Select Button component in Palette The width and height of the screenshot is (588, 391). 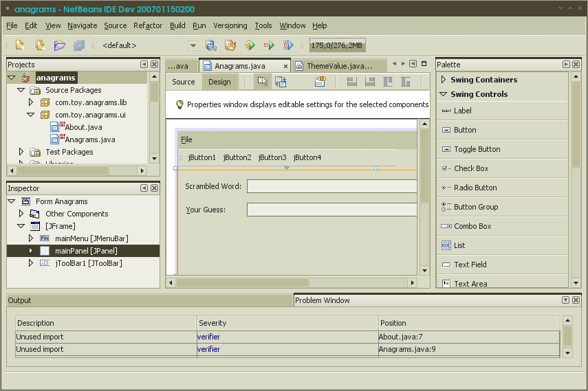pos(502,130)
